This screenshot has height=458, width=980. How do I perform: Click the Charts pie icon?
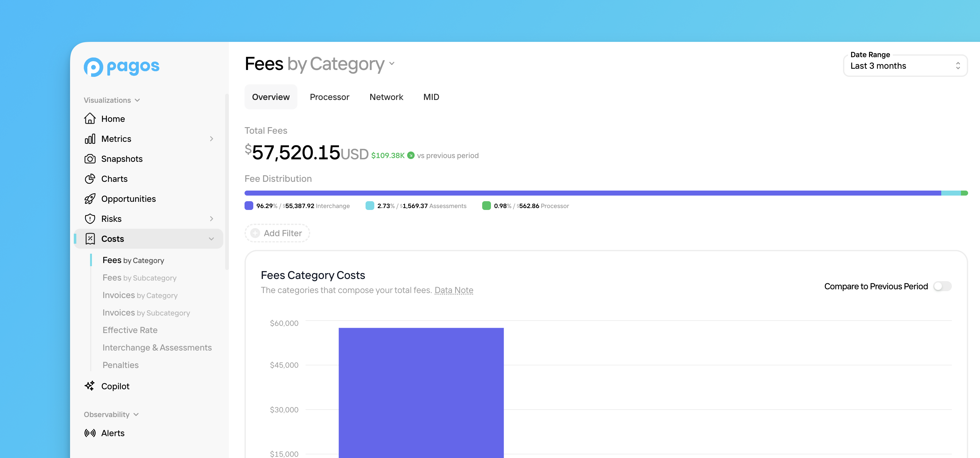[x=90, y=179]
